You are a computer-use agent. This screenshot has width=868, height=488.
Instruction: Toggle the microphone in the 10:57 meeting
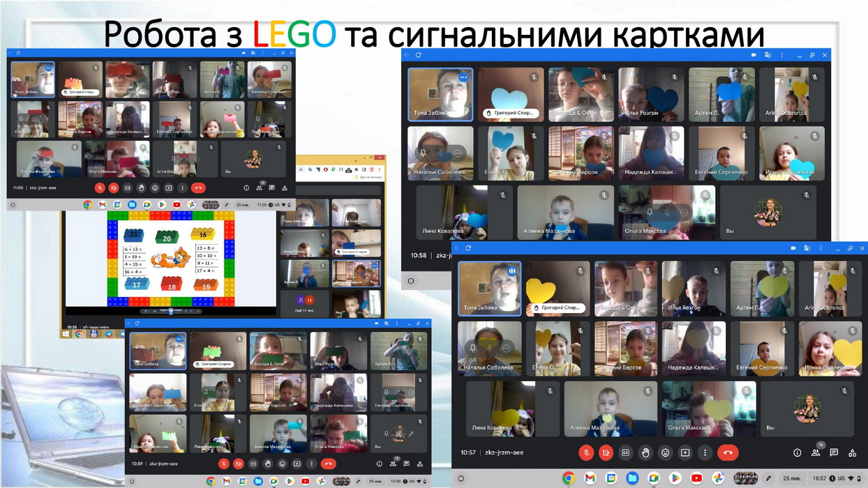coord(586,452)
